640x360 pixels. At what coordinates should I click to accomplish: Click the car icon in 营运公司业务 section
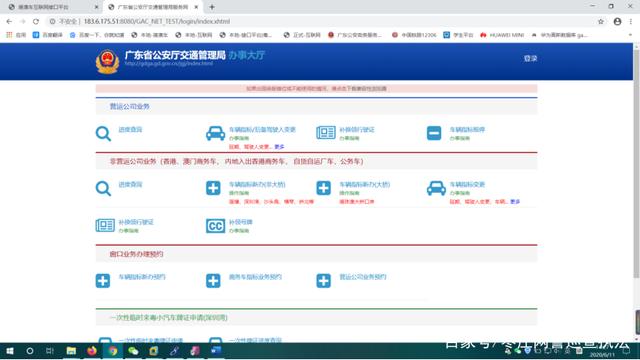[216, 133]
